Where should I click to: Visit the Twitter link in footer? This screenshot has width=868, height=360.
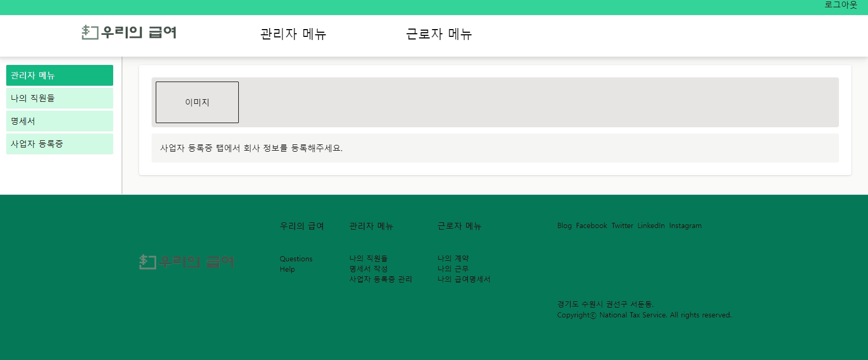pyautogui.click(x=622, y=225)
